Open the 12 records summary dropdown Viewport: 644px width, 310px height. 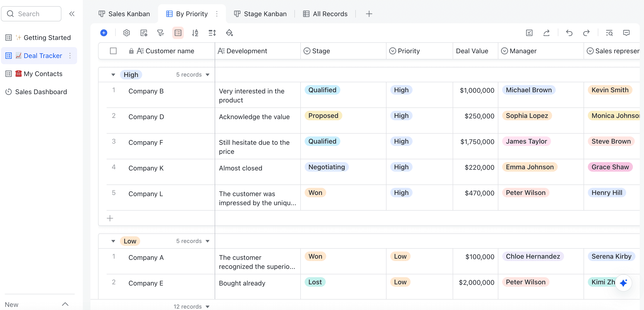pos(192,306)
